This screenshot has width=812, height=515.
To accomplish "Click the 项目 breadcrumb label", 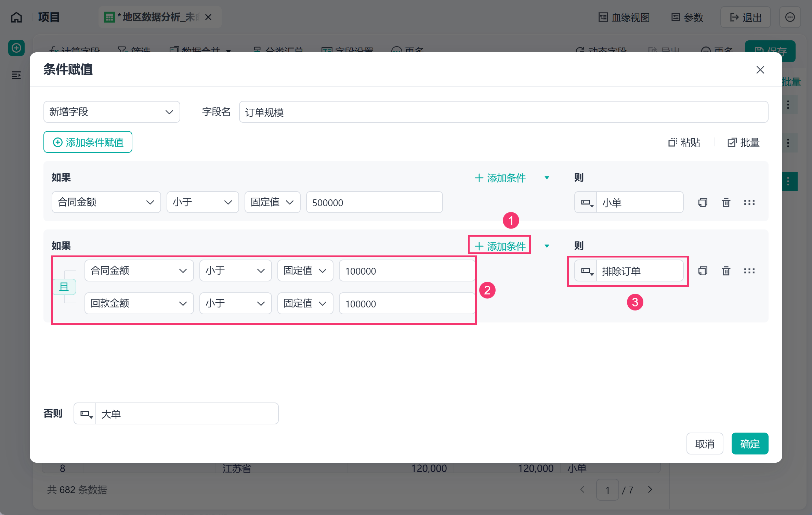I will click(49, 17).
